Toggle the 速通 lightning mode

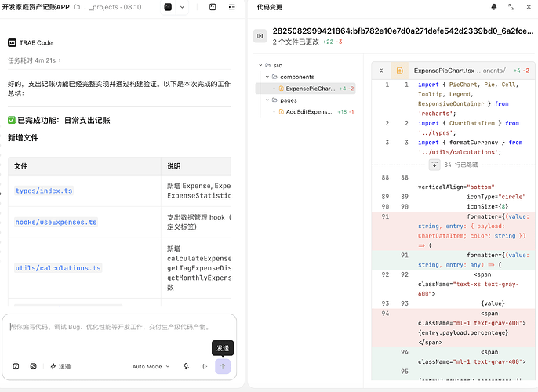(60, 366)
